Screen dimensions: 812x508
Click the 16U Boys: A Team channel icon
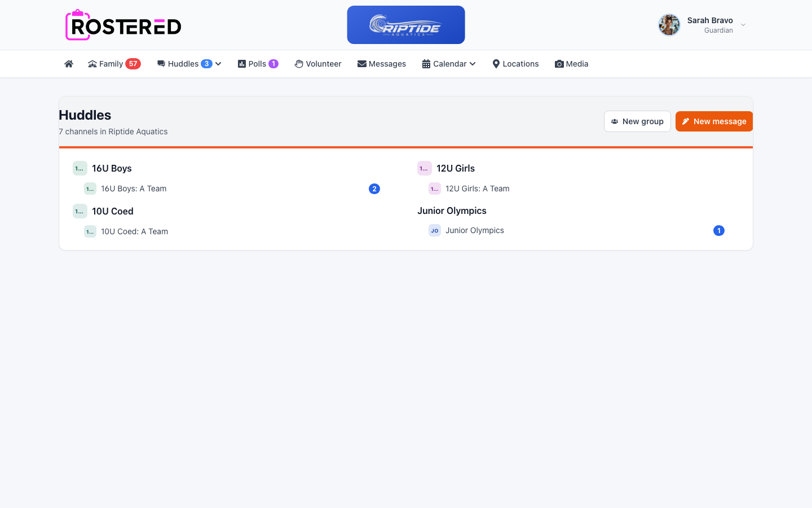[x=90, y=189]
